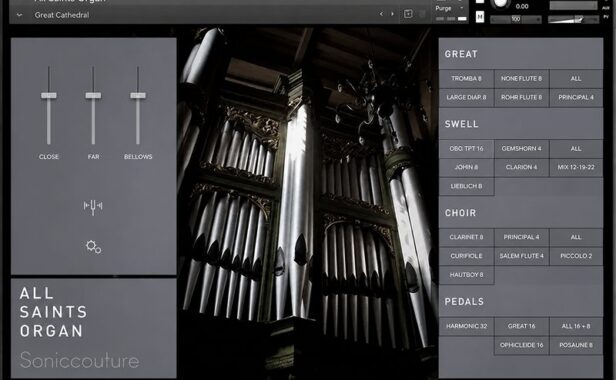This screenshot has width=616, height=380.
Task: Toggle Swell MIX 12-19-22 stop
Action: click(576, 167)
